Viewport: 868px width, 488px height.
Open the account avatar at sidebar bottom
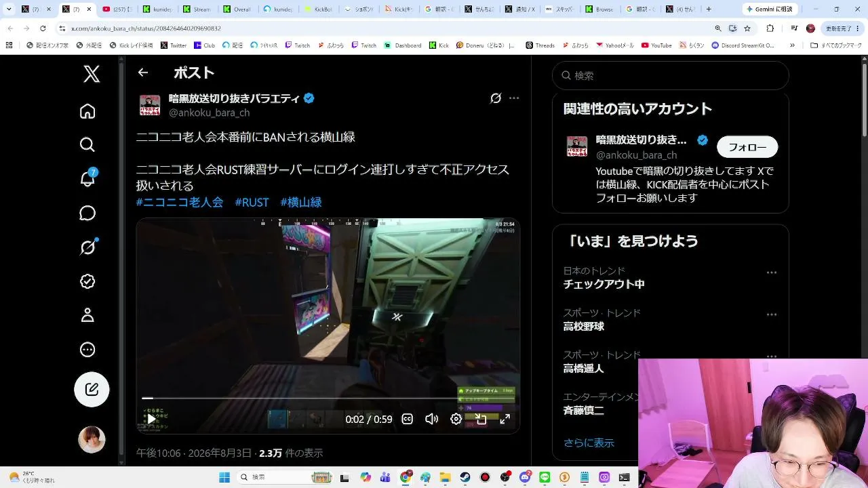(92, 440)
